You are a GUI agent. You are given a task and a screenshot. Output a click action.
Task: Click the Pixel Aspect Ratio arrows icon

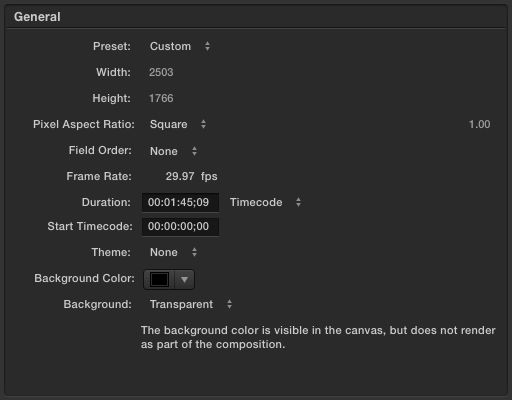point(203,124)
